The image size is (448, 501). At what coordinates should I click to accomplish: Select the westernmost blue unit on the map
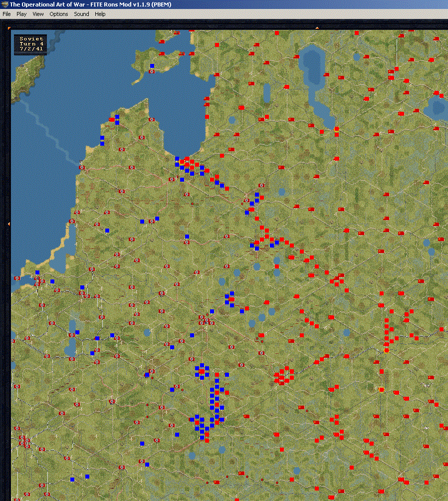(37, 272)
